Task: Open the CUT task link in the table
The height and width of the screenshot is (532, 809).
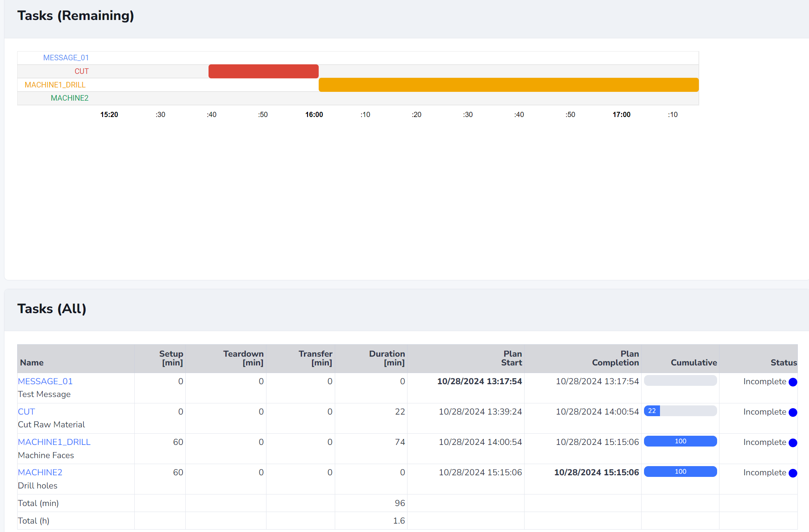Action: point(26,411)
